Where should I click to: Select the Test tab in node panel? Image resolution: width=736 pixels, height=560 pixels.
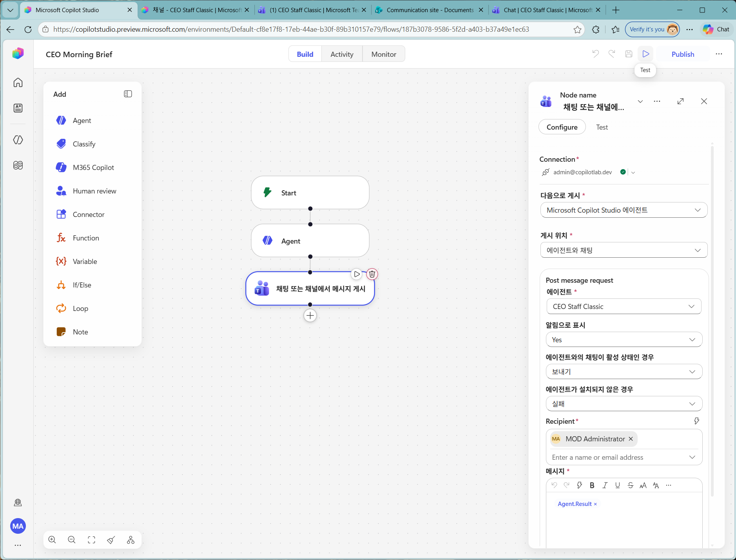tap(602, 127)
